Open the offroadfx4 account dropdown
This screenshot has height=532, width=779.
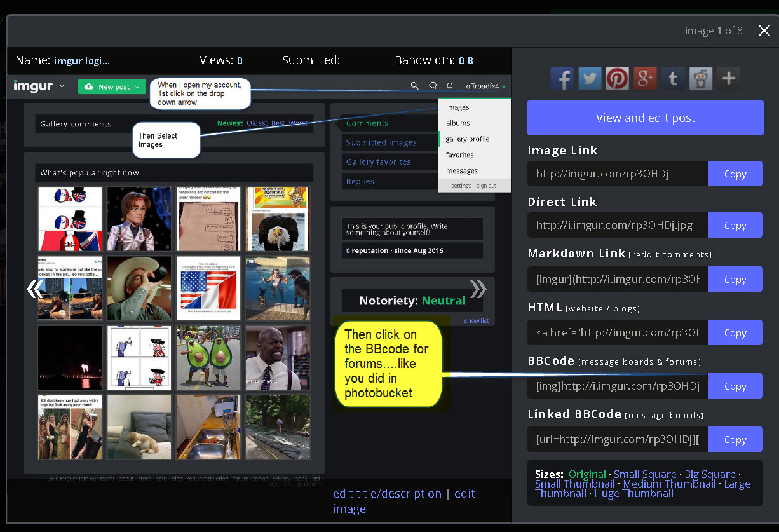pyautogui.click(x=486, y=86)
